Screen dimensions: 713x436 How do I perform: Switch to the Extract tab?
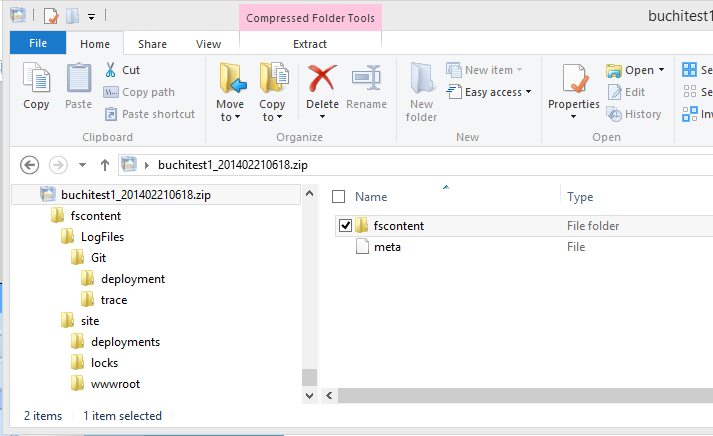310,44
